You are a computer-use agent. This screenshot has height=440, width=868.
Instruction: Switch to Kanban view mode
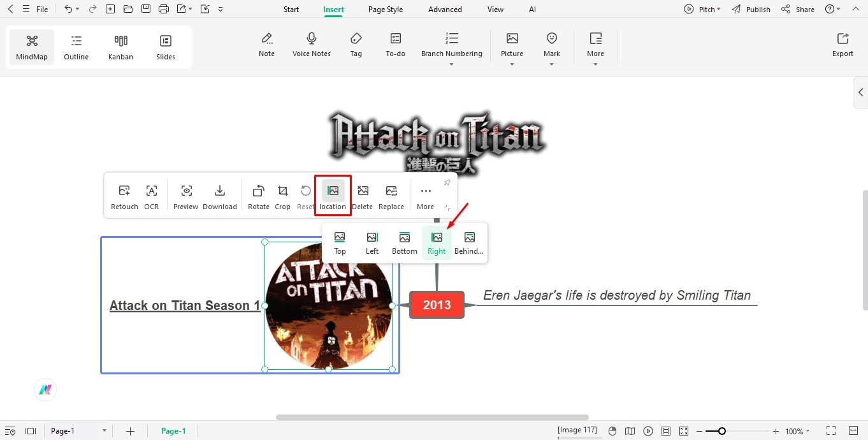click(120, 47)
